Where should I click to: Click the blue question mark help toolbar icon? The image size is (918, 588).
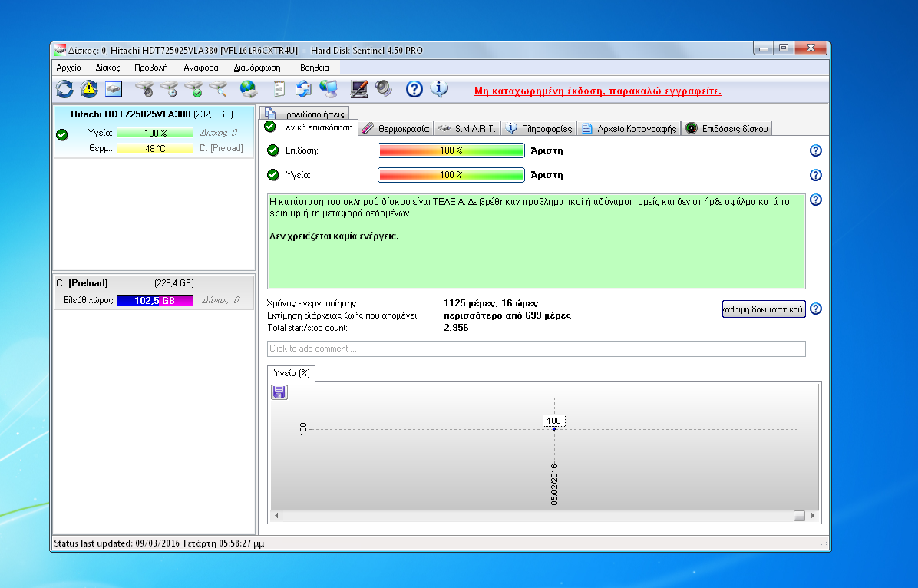(x=414, y=89)
